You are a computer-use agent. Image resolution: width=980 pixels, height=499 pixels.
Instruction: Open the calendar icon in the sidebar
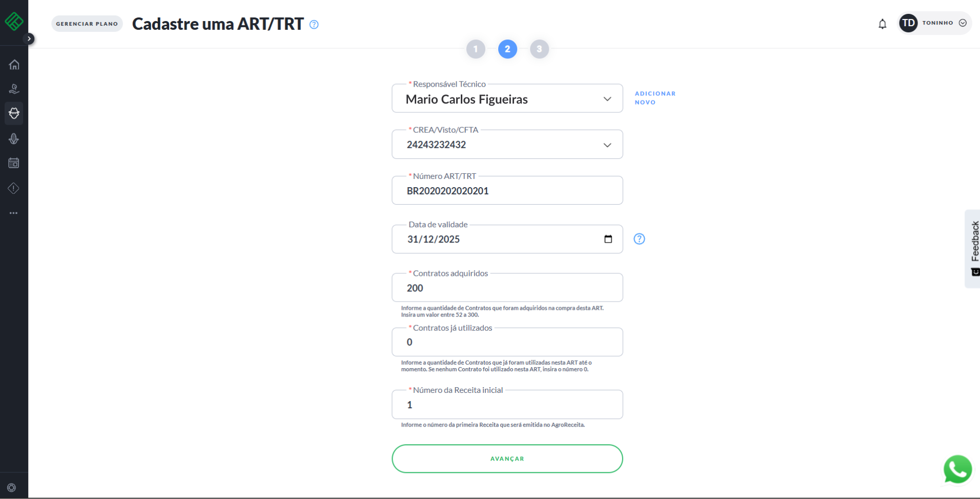[14, 163]
